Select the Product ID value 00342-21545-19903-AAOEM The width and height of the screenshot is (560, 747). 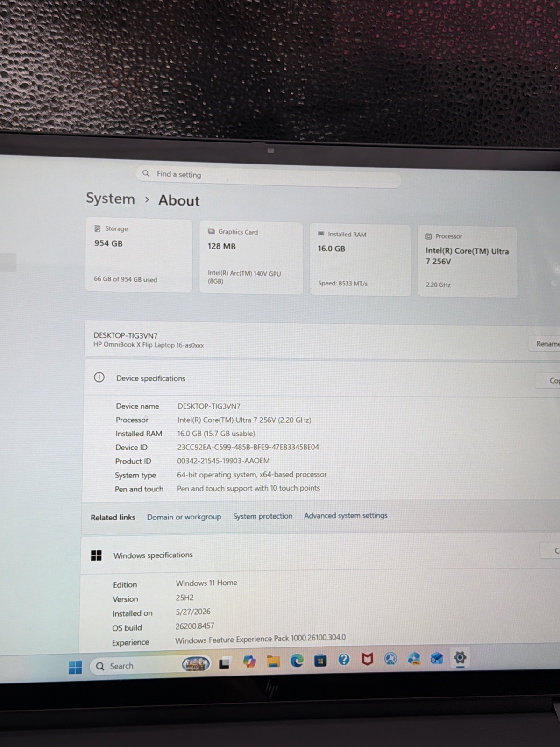point(223,461)
